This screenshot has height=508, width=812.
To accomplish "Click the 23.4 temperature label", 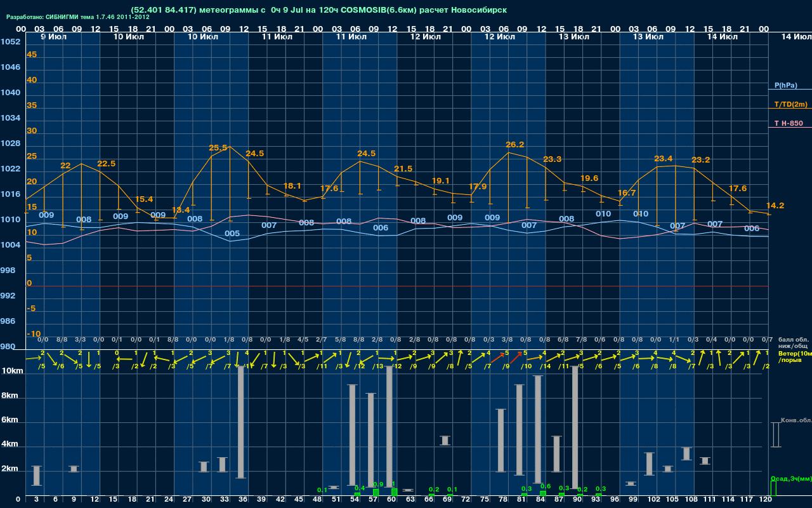I will coord(663,158).
